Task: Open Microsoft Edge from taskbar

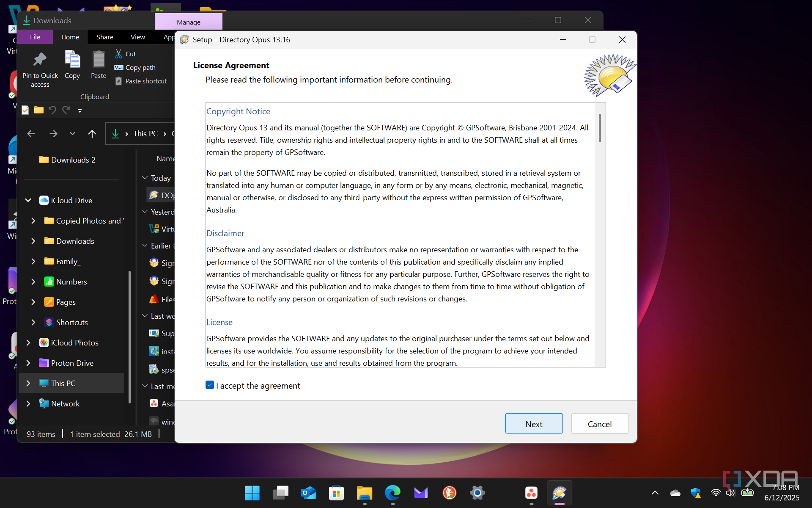Action: (x=392, y=493)
